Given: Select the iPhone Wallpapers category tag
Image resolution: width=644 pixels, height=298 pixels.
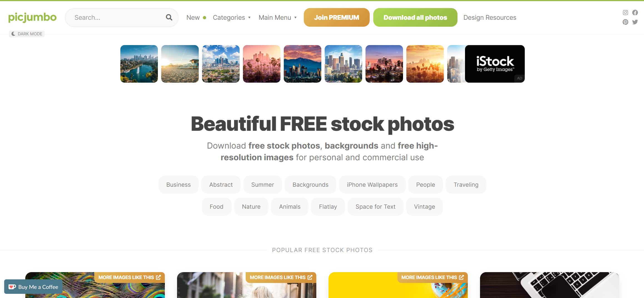Looking at the screenshot, I should click(x=372, y=184).
